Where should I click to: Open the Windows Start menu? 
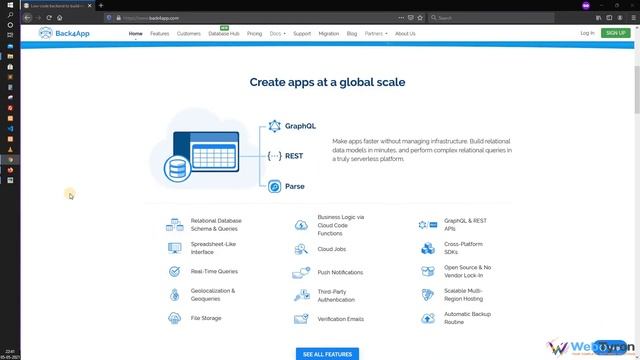(x=10, y=5)
